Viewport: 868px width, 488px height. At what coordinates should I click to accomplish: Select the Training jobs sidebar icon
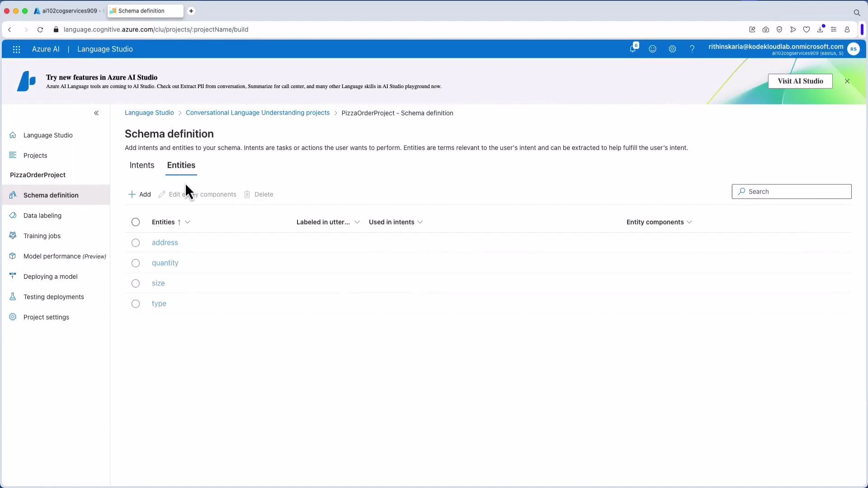tap(13, 235)
